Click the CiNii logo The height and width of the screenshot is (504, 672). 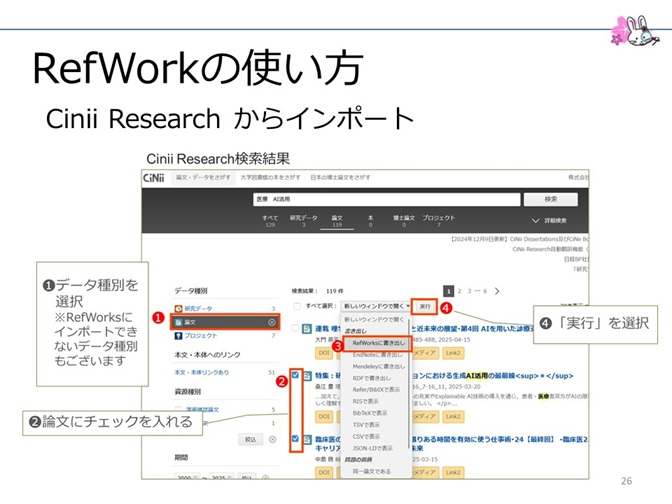[153, 177]
